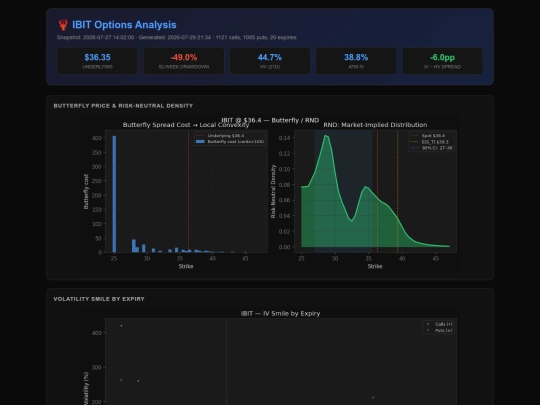
Task: Click the E[S_T] $39.3 legend entry
Action: pyautogui.click(x=429, y=142)
